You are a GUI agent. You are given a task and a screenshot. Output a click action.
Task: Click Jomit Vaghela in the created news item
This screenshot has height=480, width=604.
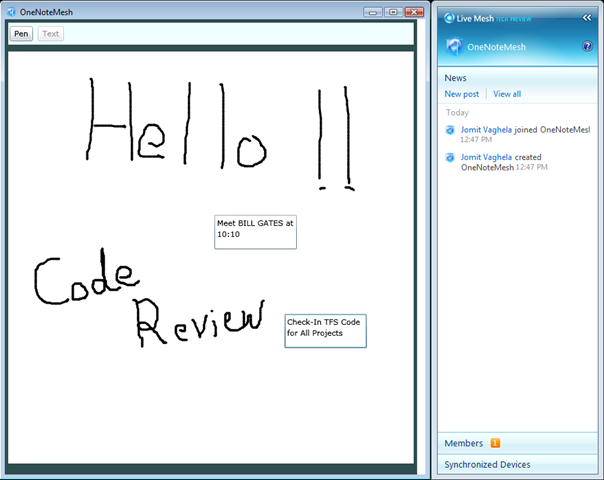(486, 157)
